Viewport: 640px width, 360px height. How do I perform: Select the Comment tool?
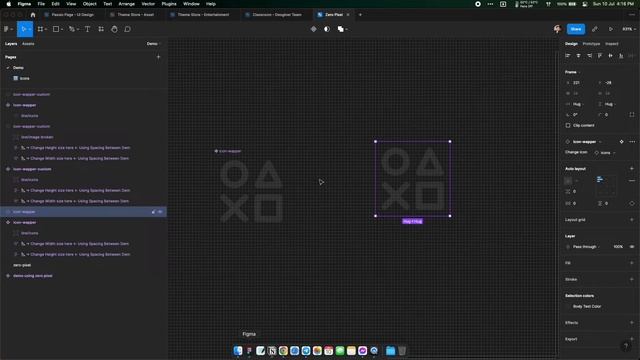coord(127,29)
